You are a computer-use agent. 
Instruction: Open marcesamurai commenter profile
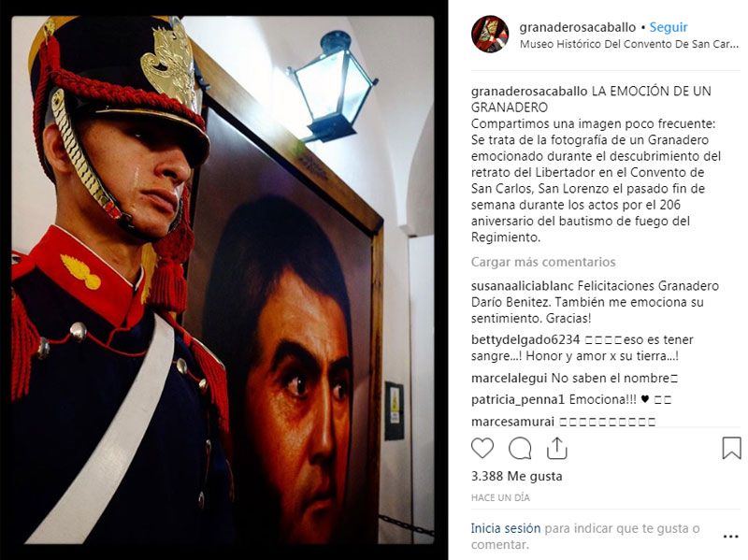(512, 422)
